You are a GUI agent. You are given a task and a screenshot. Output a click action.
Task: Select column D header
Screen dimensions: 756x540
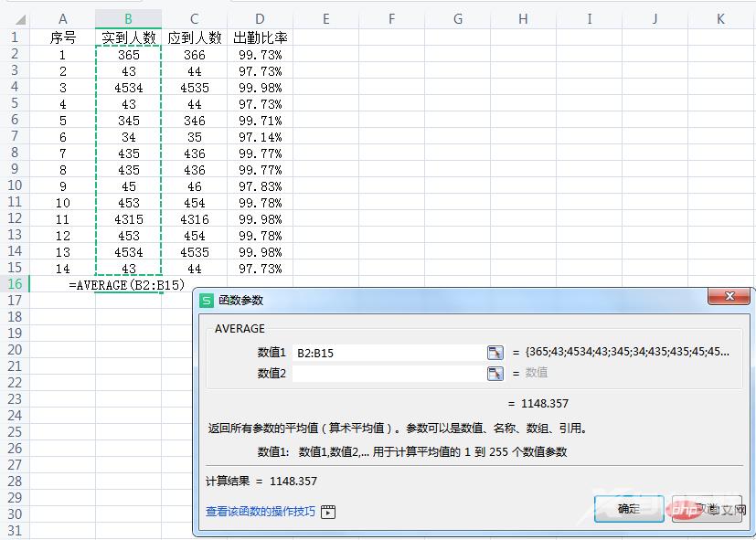point(261,18)
